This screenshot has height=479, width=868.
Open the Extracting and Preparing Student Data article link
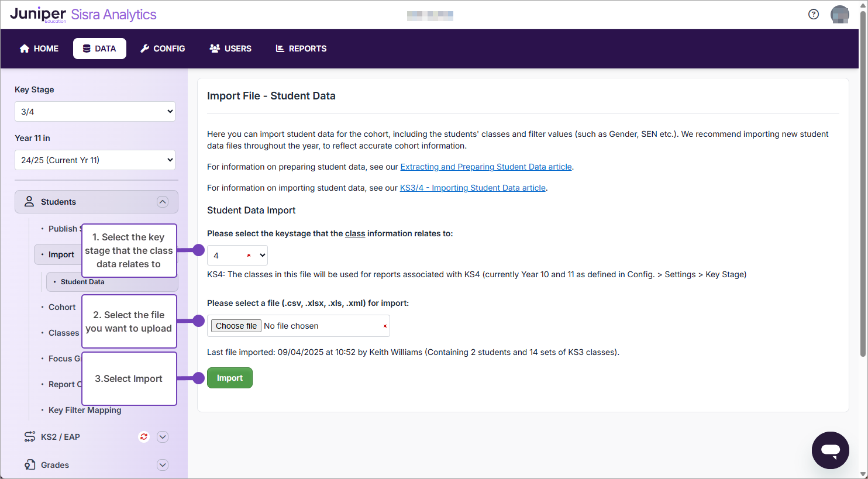click(485, 167)
